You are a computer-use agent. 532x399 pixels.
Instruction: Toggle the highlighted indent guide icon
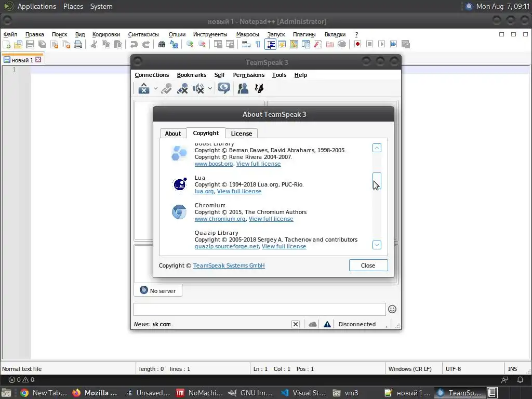(x=270, y=44)
